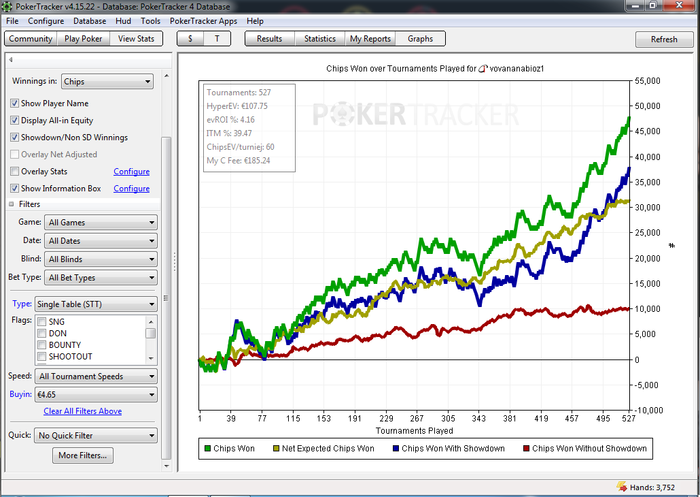This screenshot has width=700, height=497.
Task: Click the More Filters button
Action: [x=83, y=455]
